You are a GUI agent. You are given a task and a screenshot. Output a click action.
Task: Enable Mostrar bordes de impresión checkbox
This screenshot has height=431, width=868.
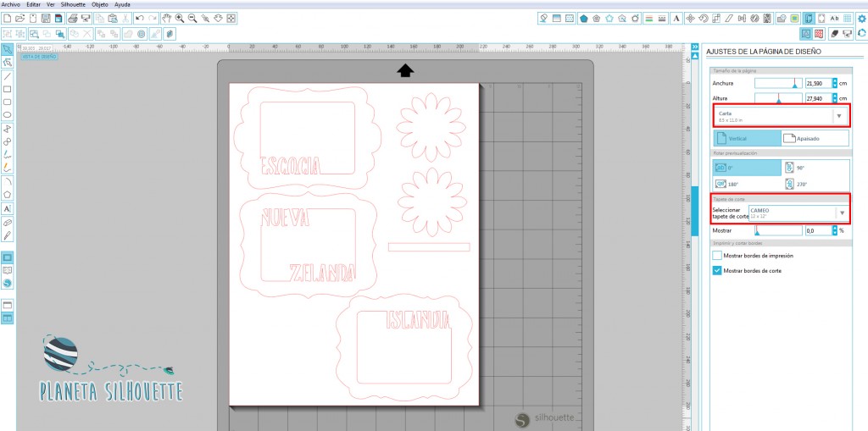(717, 255)
